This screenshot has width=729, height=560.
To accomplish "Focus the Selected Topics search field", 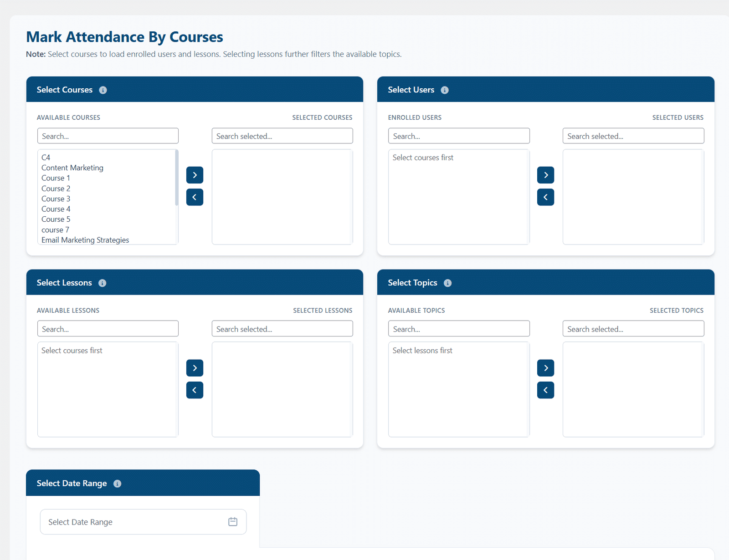I will click(x=633, y=329).
